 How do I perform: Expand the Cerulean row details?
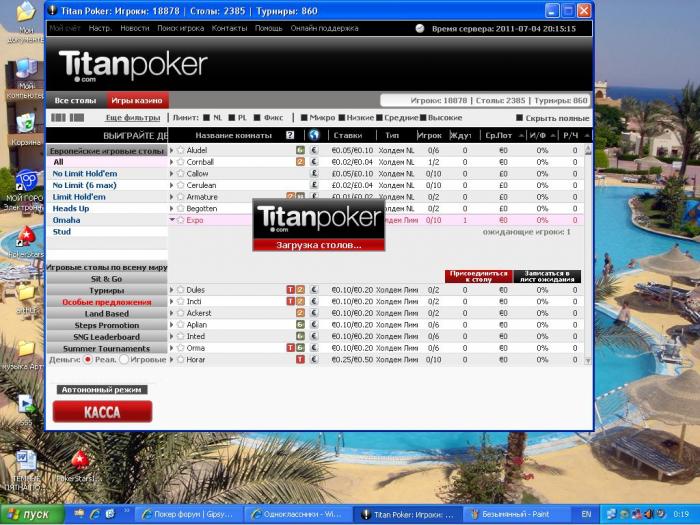tap(172, 185)
